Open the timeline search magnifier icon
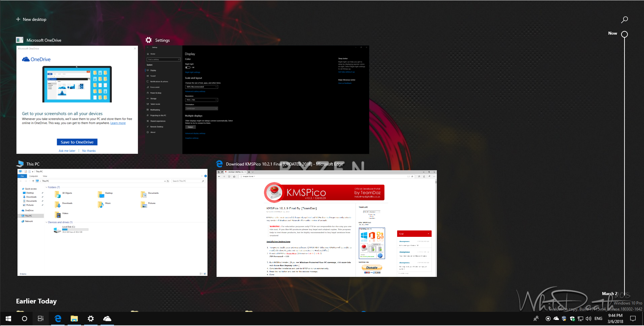 (624, 20)
